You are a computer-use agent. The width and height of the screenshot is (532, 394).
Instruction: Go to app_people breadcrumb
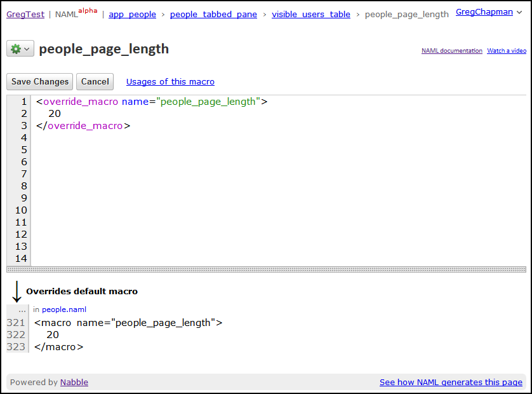click(132, 14)
